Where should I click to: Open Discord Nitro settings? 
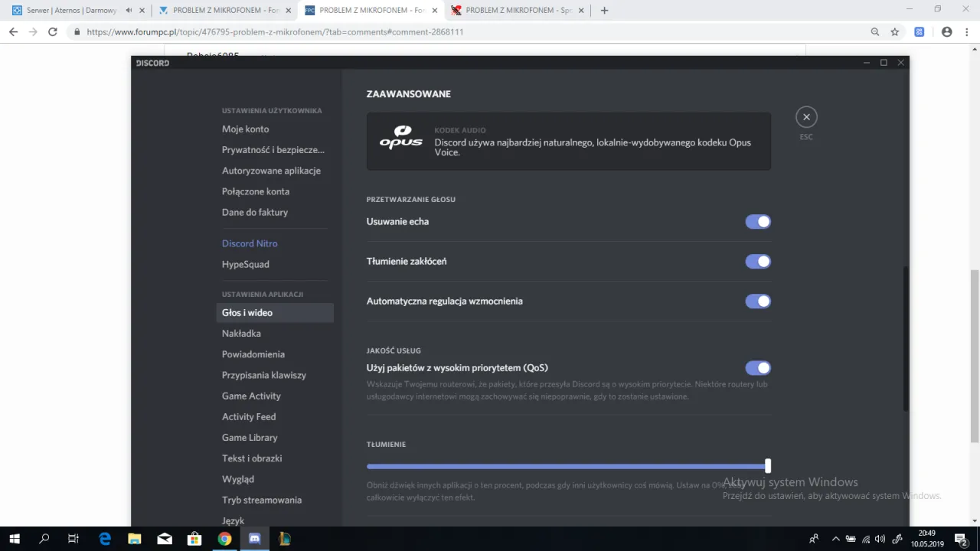[250, 243]
